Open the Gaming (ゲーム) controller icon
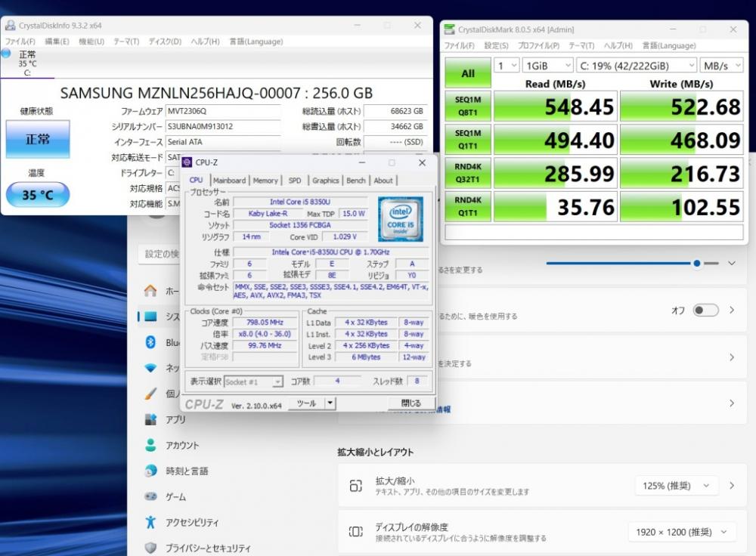756x556 pixels. (x=150, y=496)
